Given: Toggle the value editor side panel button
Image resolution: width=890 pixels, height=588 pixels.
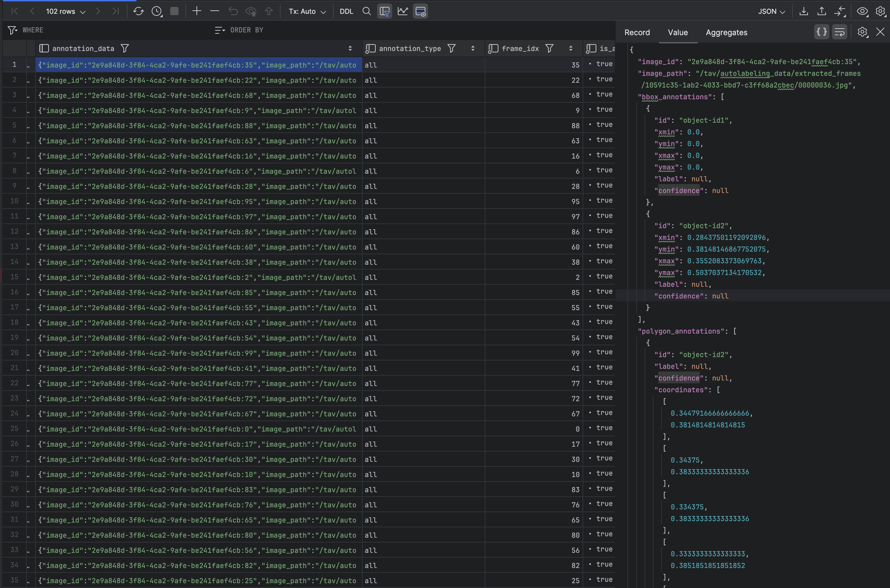Looking at the screenshot, I should click(421, 11).
